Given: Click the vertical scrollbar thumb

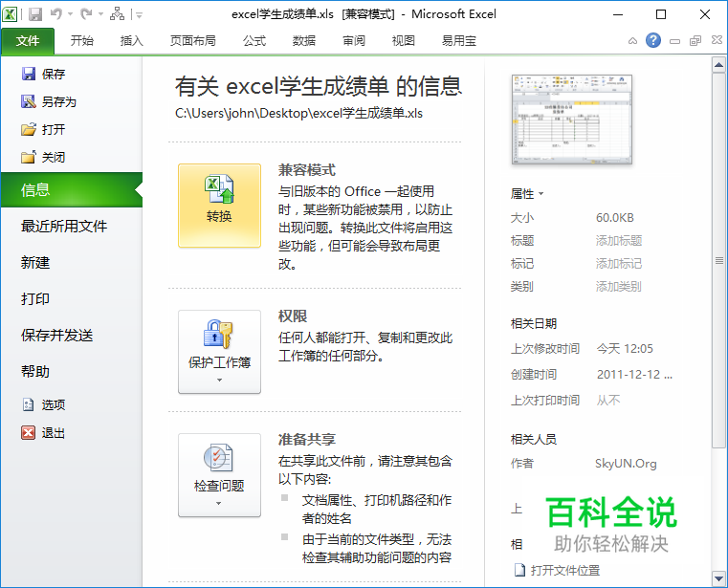Looking at the screenshot, I should [x=718, y=260].
